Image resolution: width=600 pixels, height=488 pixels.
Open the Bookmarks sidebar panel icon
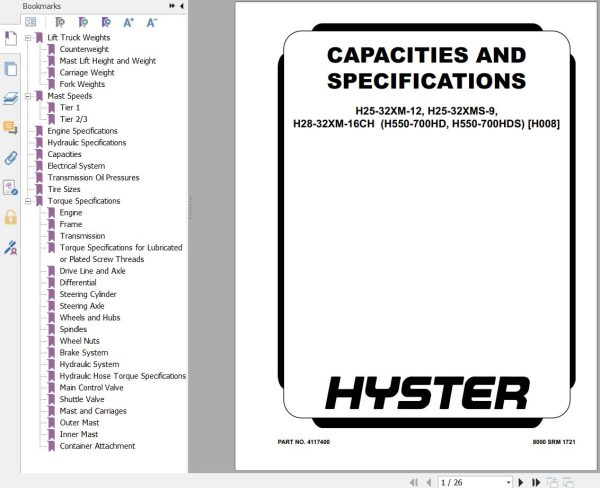tap(10, 38)
